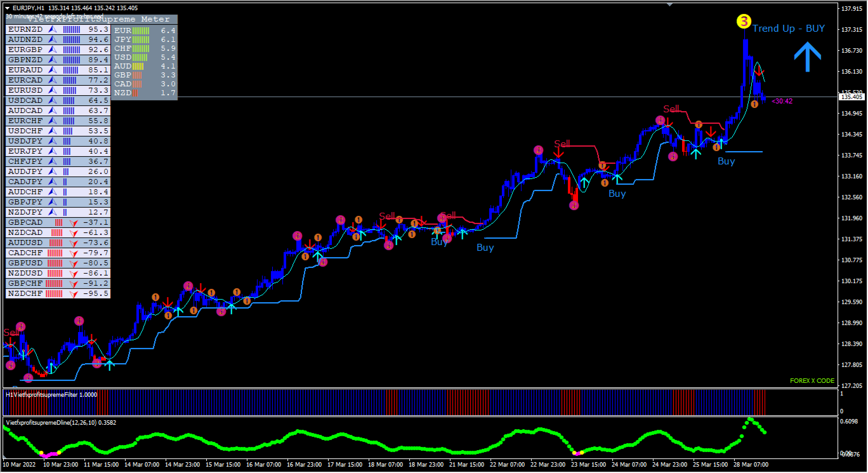This screenshot has height=473, width=868.
Task: Click the EURJPY blue trend arrow in the meter
Action: pyautogui.click(x=52, y=151)
